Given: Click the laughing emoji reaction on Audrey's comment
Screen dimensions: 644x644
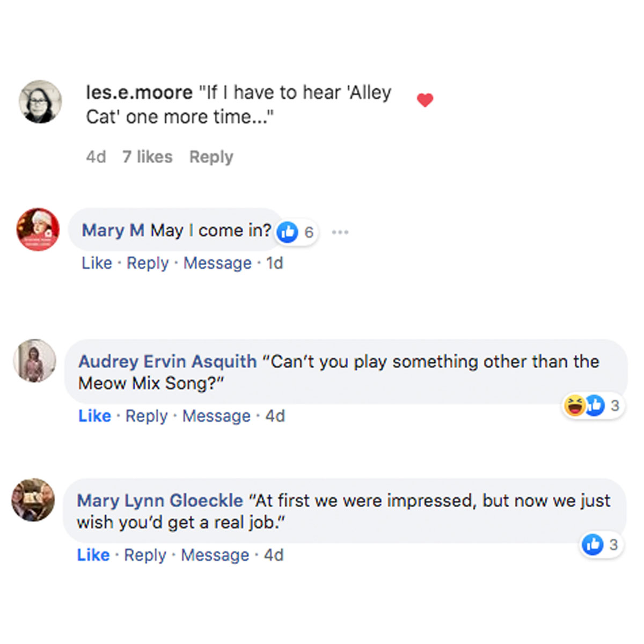Looking at the screenshot, I should coord(575,405).
